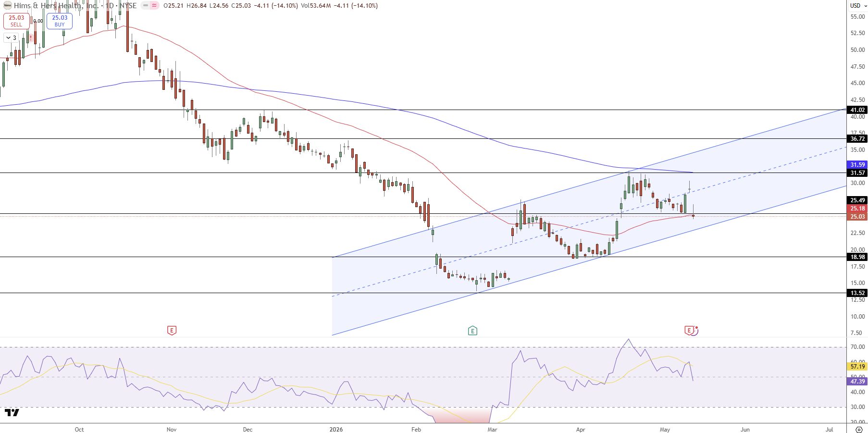
Task: Expand the indicator legend showing 3
Action: coord(11,37)
